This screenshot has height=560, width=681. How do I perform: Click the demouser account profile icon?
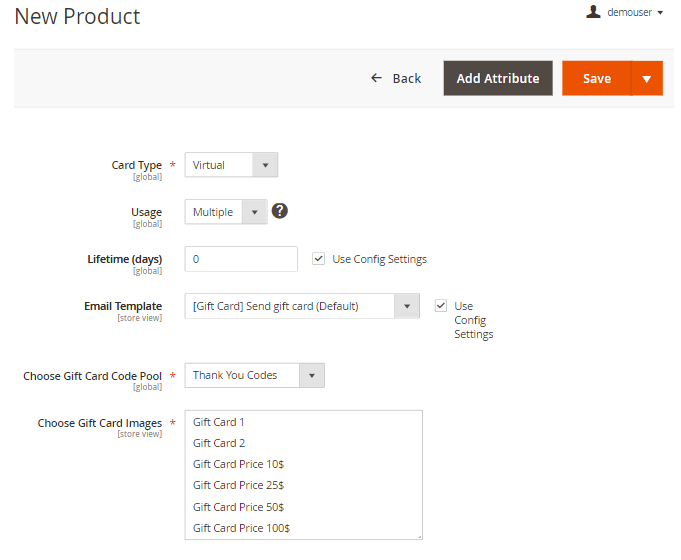coord(593,12)
